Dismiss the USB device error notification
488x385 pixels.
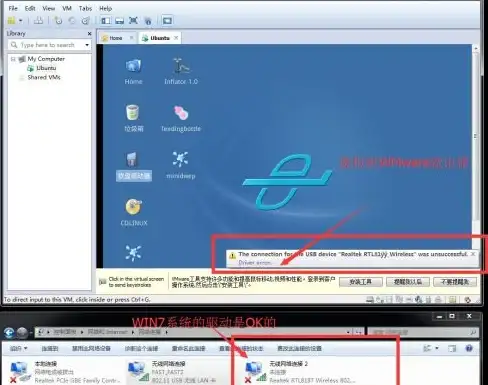473,254
